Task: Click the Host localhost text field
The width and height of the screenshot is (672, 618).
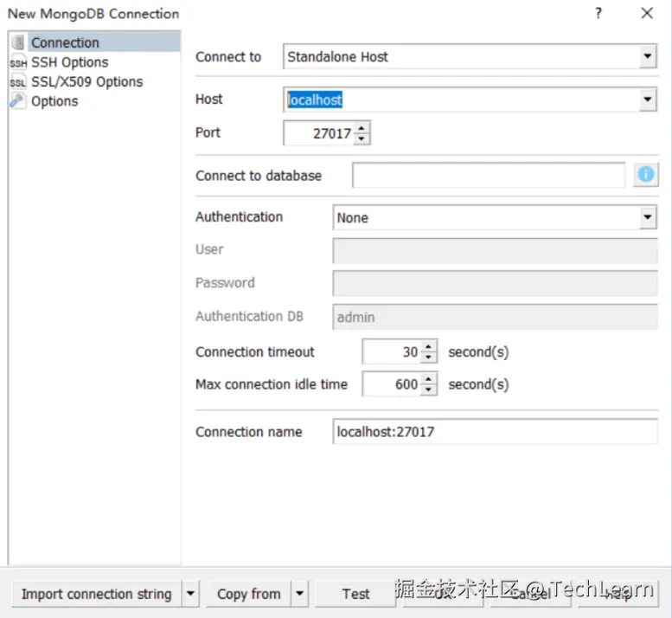Action: (461, 100)
